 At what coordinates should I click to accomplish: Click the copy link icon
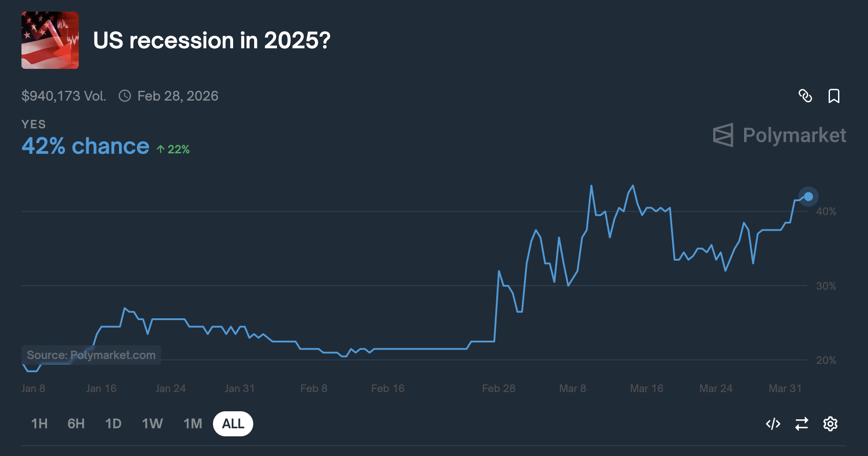[x=805, y=96]
